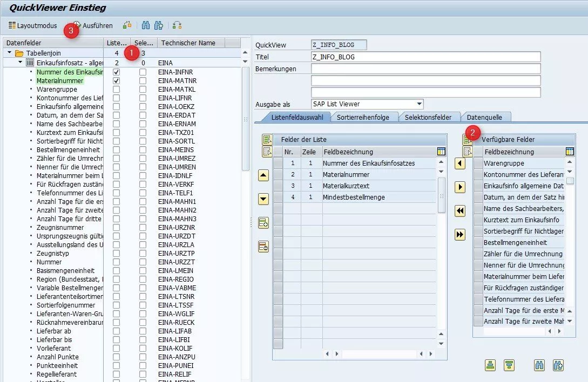588x382 pixels.
Task: Click the Titel input field
Action: point(426,57)
